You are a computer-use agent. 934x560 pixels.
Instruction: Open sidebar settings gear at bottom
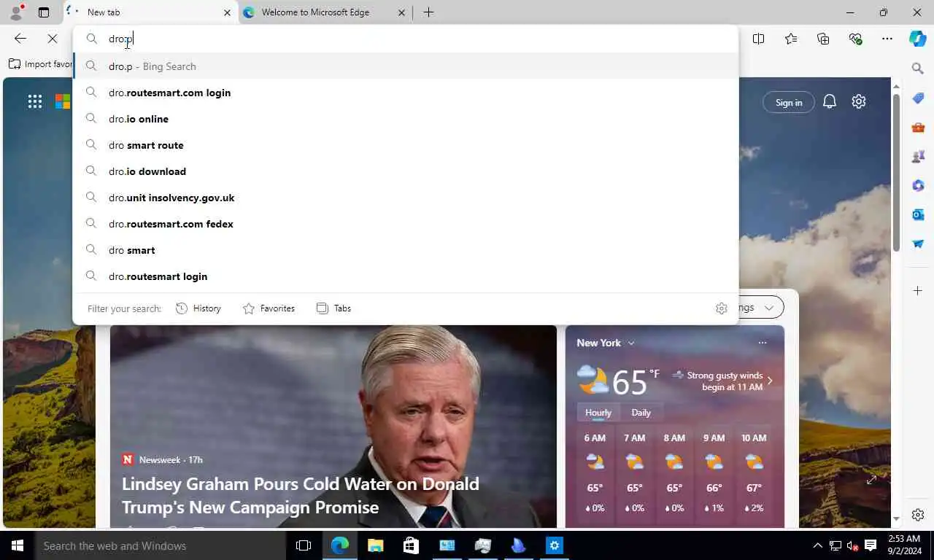[x=918, y=515]
